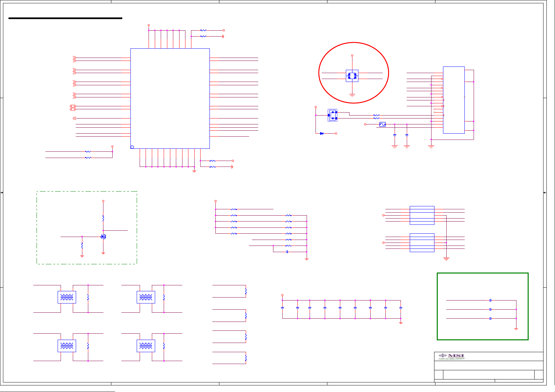555x392 pixels.
Task: Select the lower-left choke in the four-choke group
Action: point(67,346)
